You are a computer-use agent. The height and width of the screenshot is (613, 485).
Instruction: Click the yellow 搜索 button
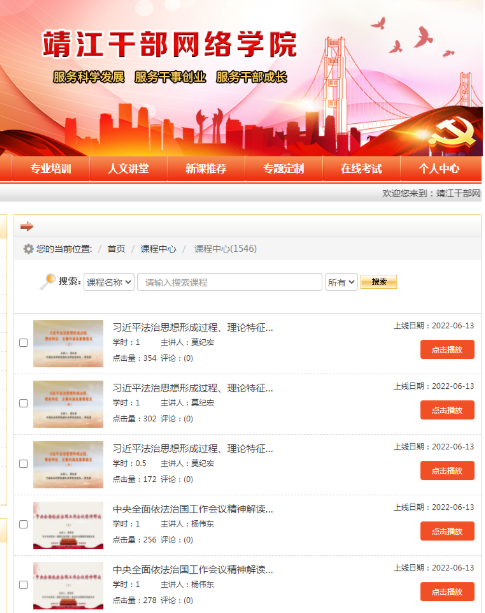[378, 282]
